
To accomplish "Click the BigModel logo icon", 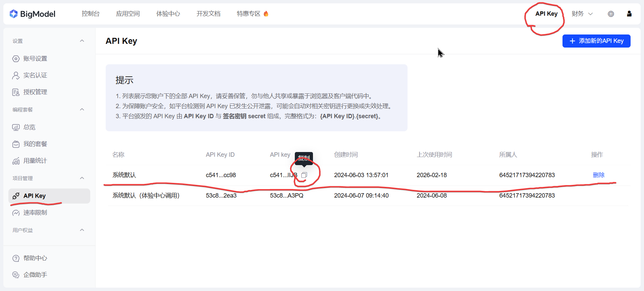I will point(13,14).
